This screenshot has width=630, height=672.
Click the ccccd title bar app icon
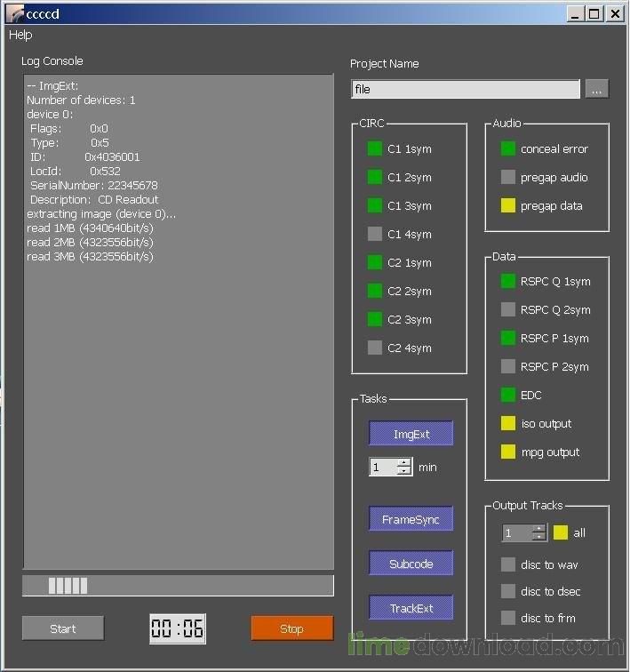tap(15, 13)
